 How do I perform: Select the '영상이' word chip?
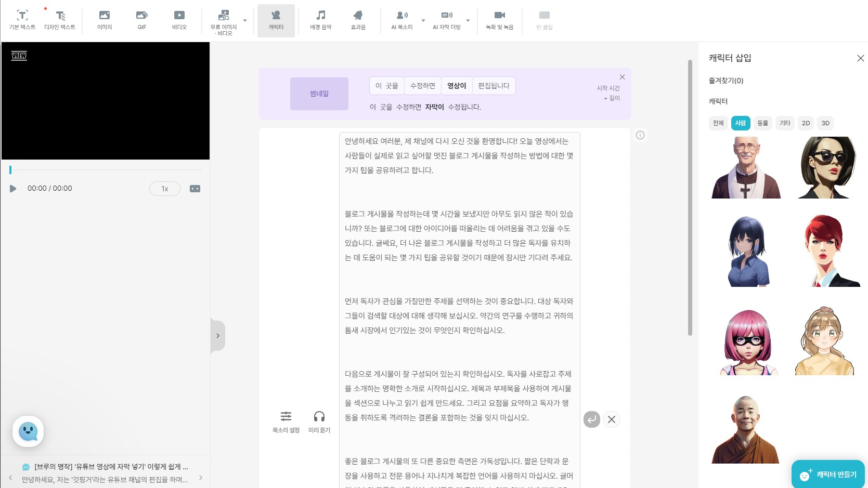tap(457, 86)
